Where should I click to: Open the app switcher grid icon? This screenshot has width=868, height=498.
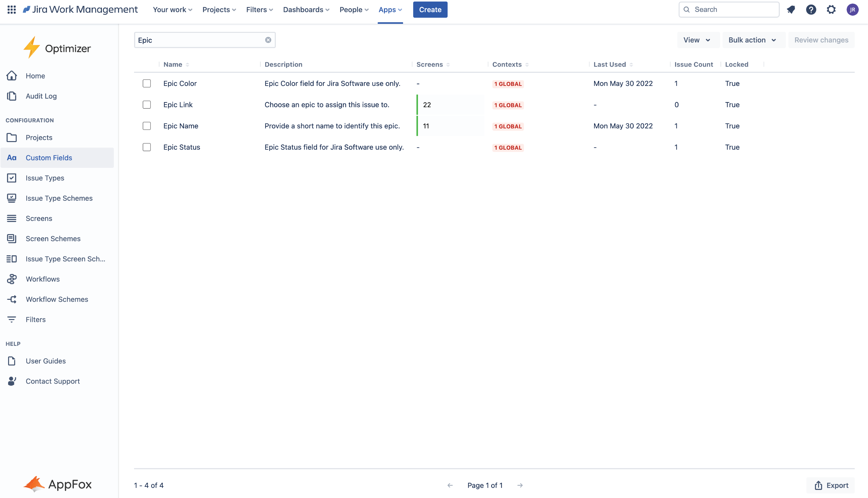coord(12,10)
